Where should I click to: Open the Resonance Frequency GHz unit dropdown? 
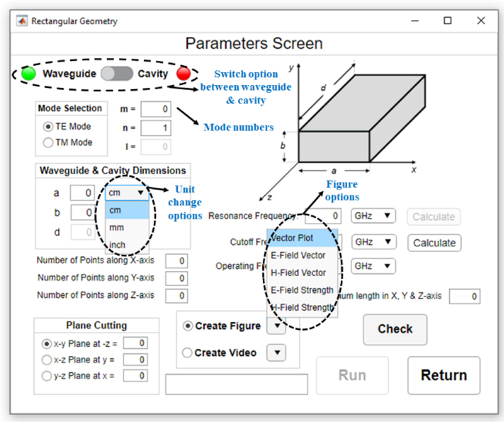click(373, 217)
